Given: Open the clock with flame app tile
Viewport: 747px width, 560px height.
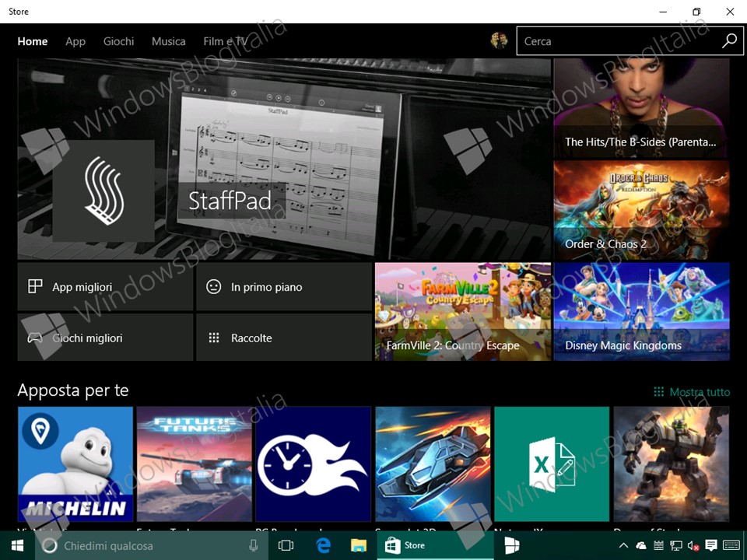Looking at the screenshot, I should (314, 464).
